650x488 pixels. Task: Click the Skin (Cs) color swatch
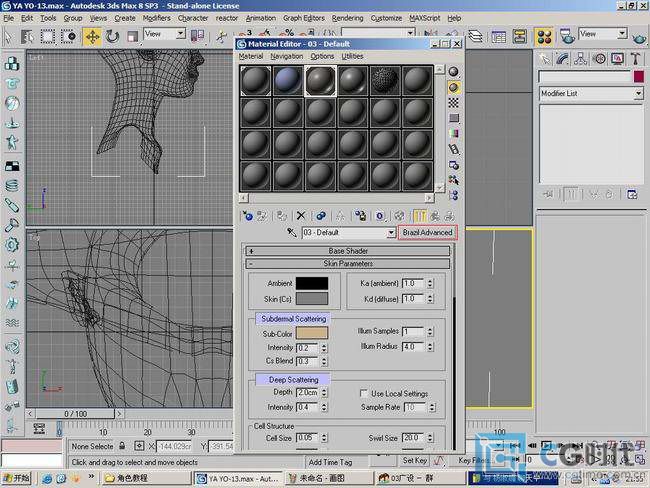pyautogui.click(x=312, y=299)
